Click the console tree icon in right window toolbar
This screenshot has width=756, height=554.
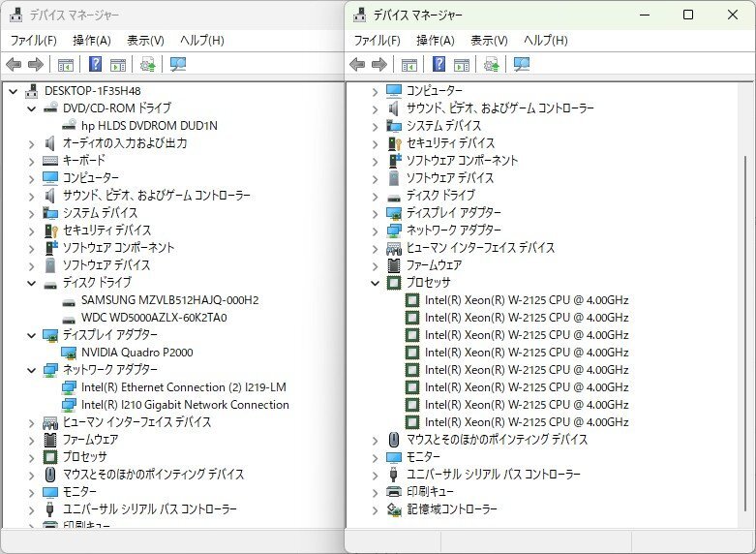click(409, 65)
